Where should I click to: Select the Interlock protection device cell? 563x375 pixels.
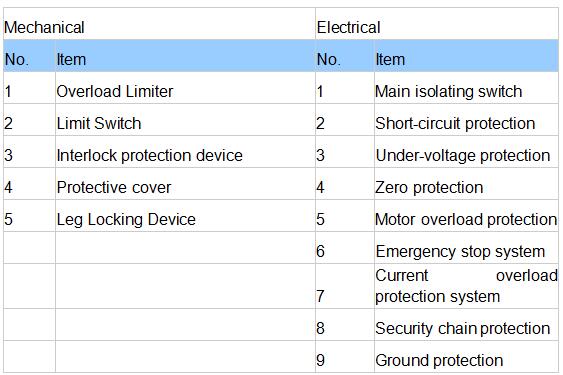point(185,152)
